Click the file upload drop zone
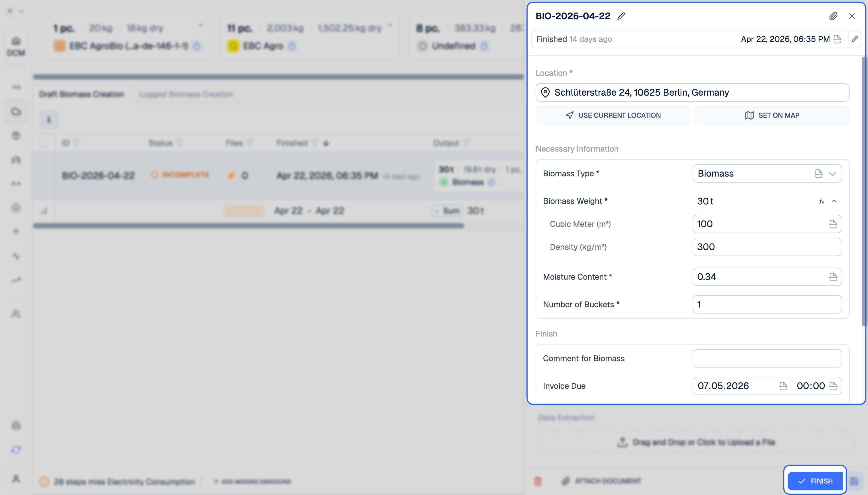Image resolution: width=868 pixels, height=495 pixels. coord(696,442)
